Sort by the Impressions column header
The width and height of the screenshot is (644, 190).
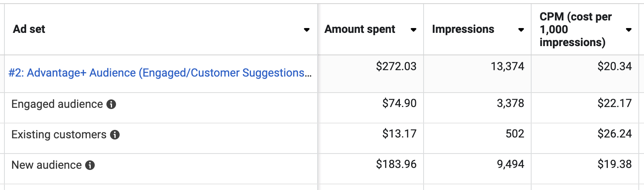(x=463, y=29)
